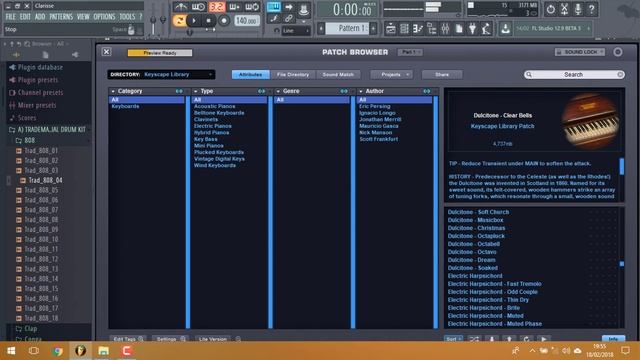Click the download arrow news icon

pyautogui.click(x=505, y=29)
